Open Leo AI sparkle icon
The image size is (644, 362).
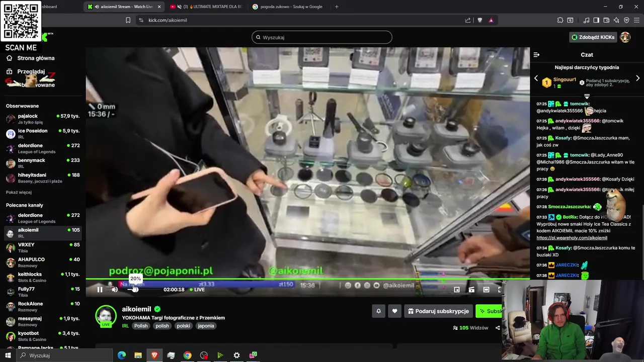(616, 20)
